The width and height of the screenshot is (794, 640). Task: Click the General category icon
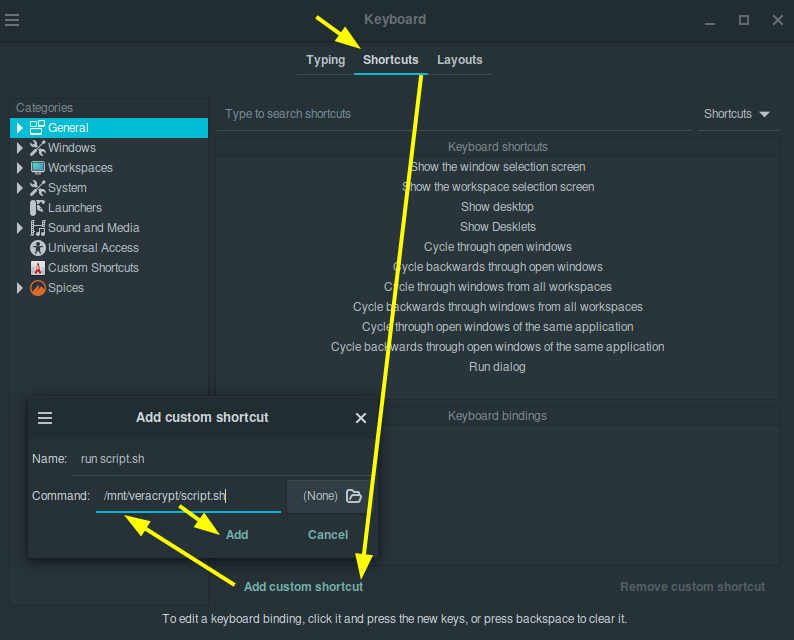tap(37, 128)
